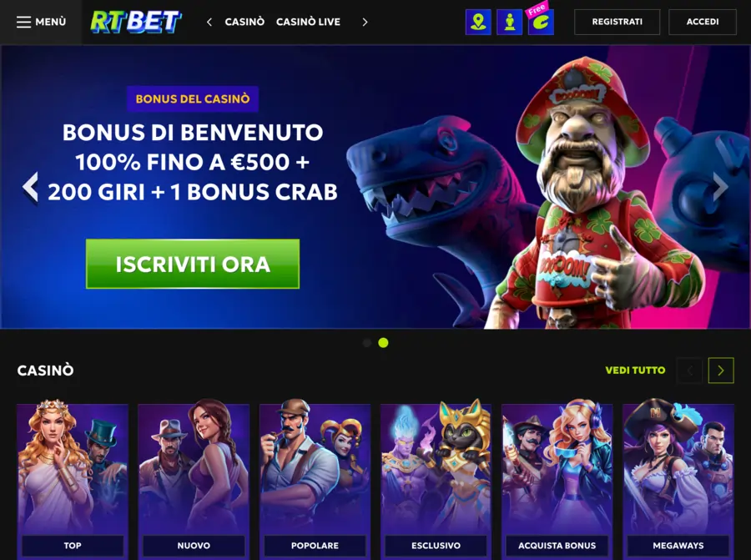
Task: Open the Free bonus crab icon
Action: tap(542, 21)
